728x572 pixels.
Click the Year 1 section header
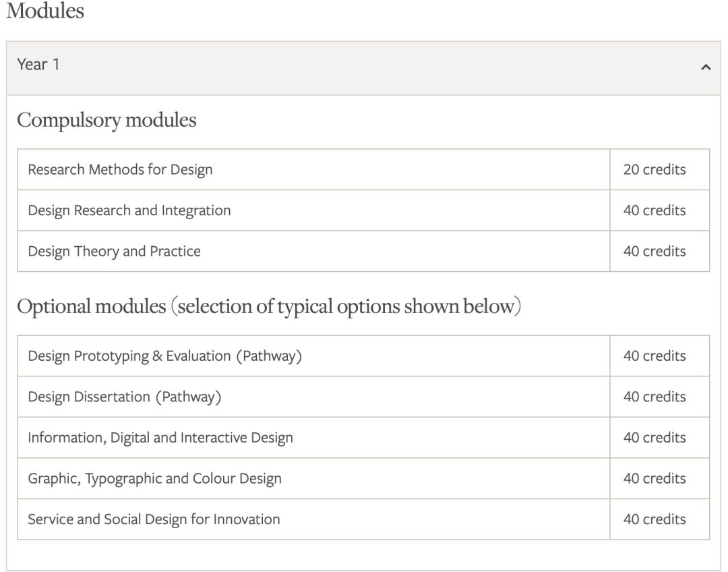(38, 66)
